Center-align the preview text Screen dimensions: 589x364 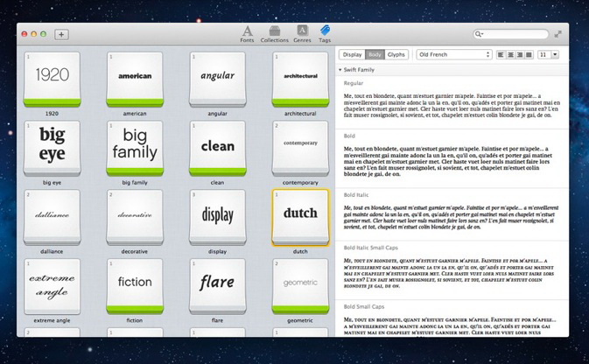click(x=510, y=55)
